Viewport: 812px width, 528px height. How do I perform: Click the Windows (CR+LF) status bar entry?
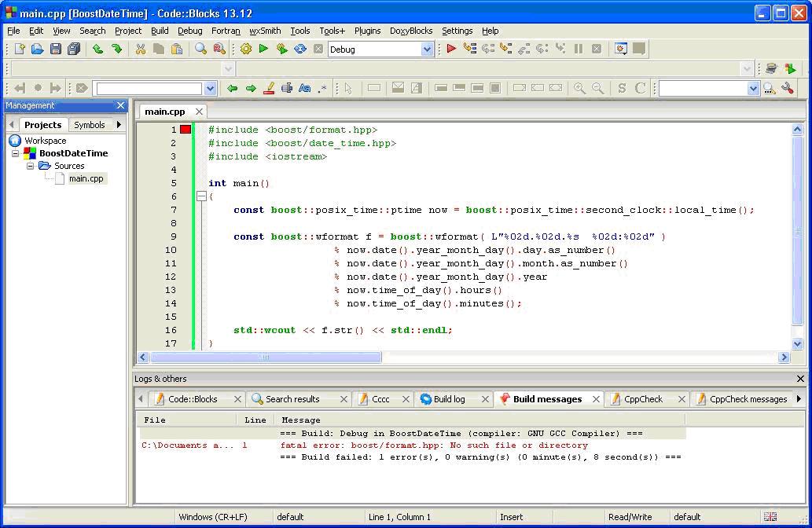[x=213, y=517]
